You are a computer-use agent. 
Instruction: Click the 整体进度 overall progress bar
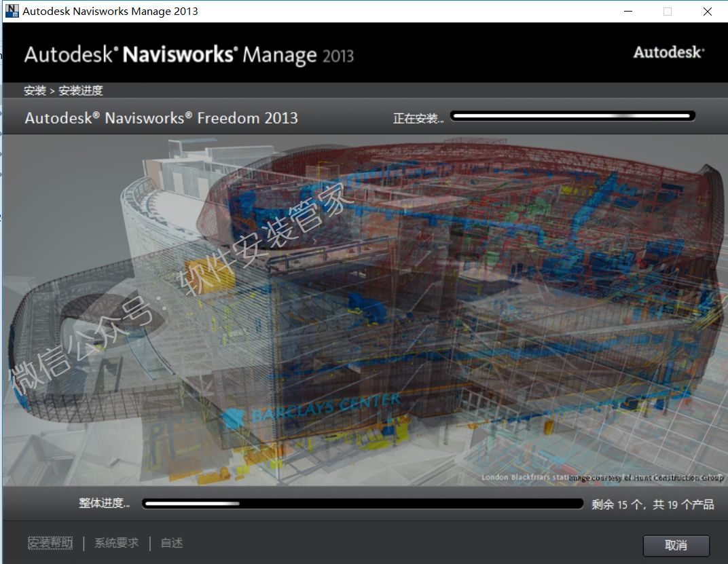363,504
